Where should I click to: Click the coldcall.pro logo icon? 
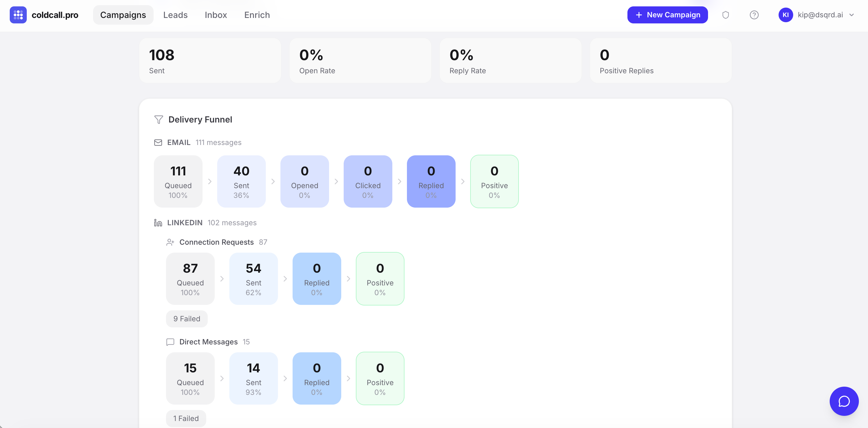pos(18,15)
